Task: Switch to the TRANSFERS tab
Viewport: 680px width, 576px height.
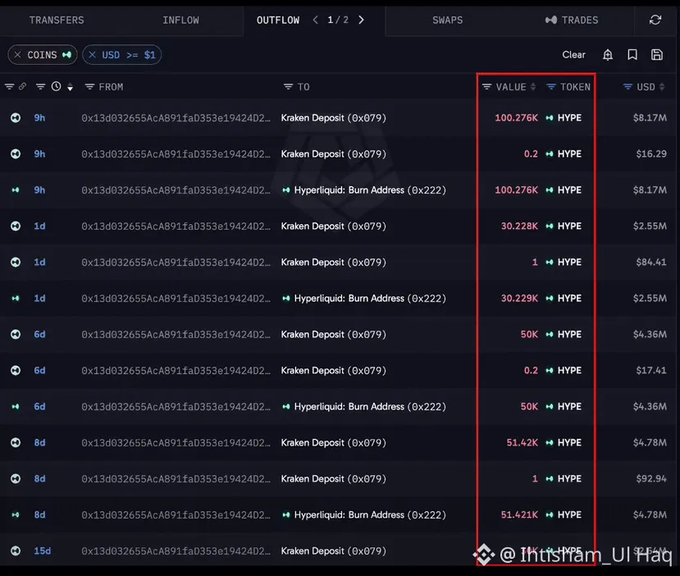Action: [x=56, y=20]
